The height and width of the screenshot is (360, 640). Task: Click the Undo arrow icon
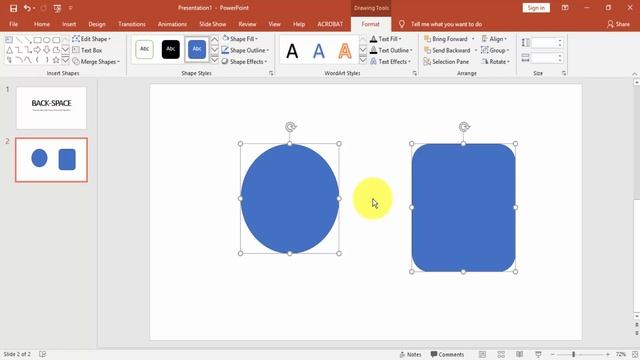27,8
